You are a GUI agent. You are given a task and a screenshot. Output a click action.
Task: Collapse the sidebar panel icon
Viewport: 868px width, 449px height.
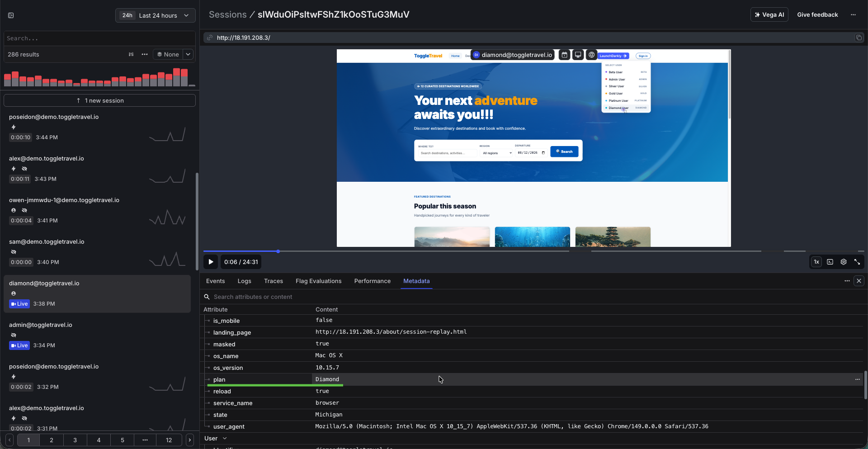click(11, 15)
